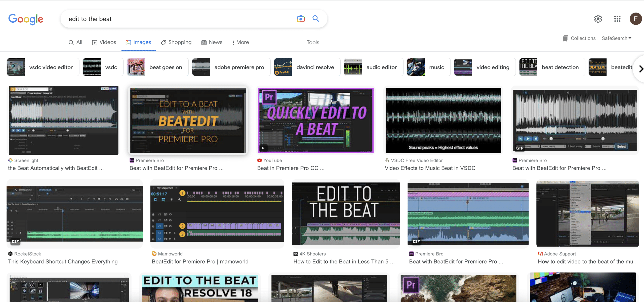The width and height of the screenshot is (644, 302).
Task: Open 'Video Effects to Music Beat in VSDC' link
Action: tap(430, 168)
